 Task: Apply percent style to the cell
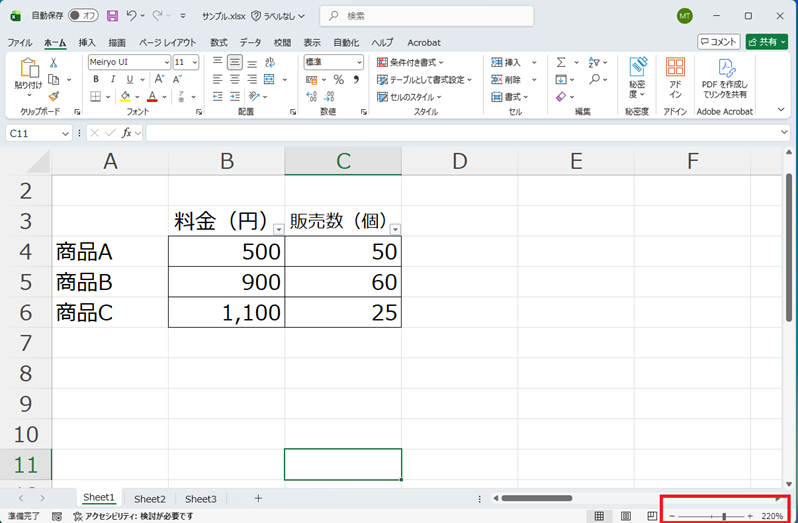(338, 79)
